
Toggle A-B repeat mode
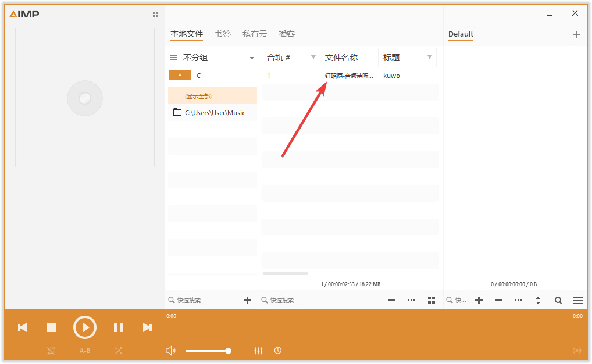click(85, 351)
